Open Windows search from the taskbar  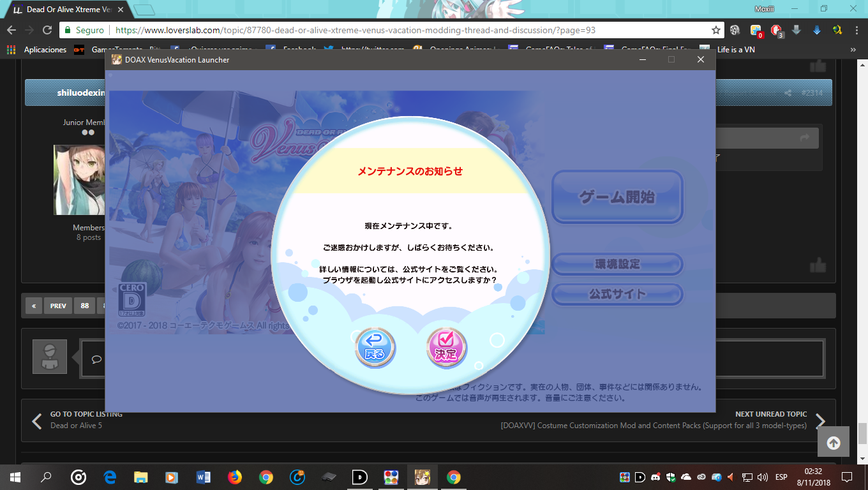(x=46, y=477)
